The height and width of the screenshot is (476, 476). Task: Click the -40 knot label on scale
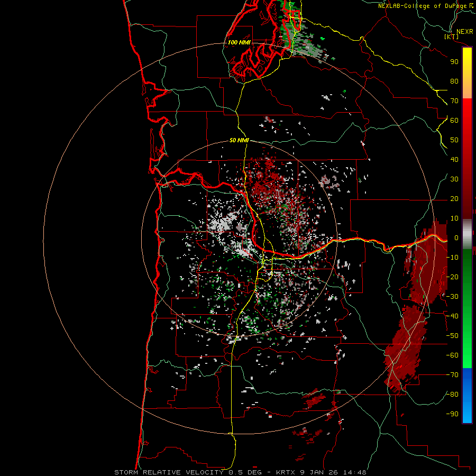(452, 316)
